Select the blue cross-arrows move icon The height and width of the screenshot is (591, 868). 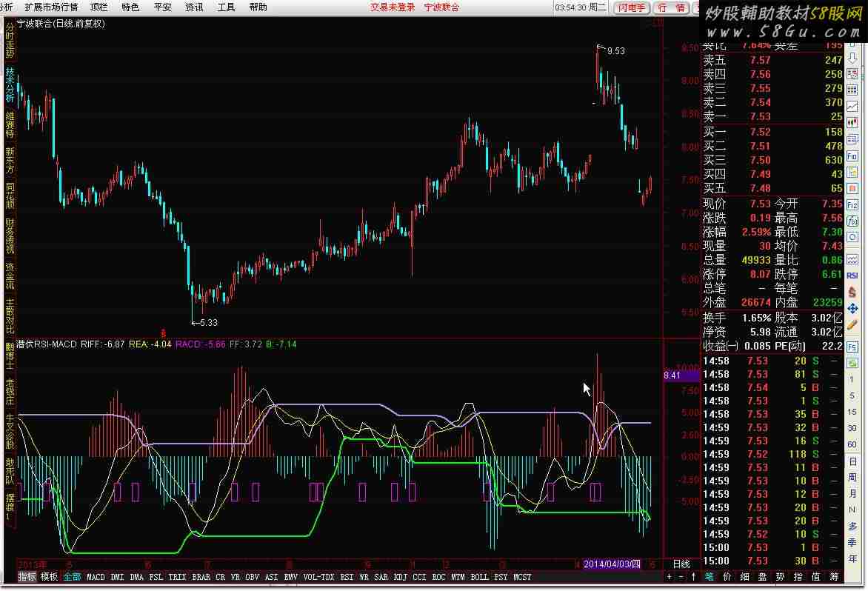coord(852,309)
